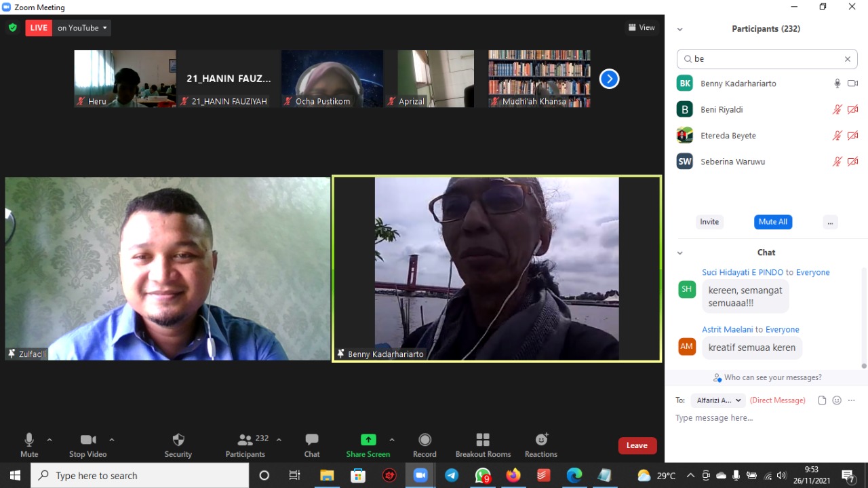The height and width of the screenshot is (488, 868).
Task: Start Share Screen
Action: (x=368, y=445)
